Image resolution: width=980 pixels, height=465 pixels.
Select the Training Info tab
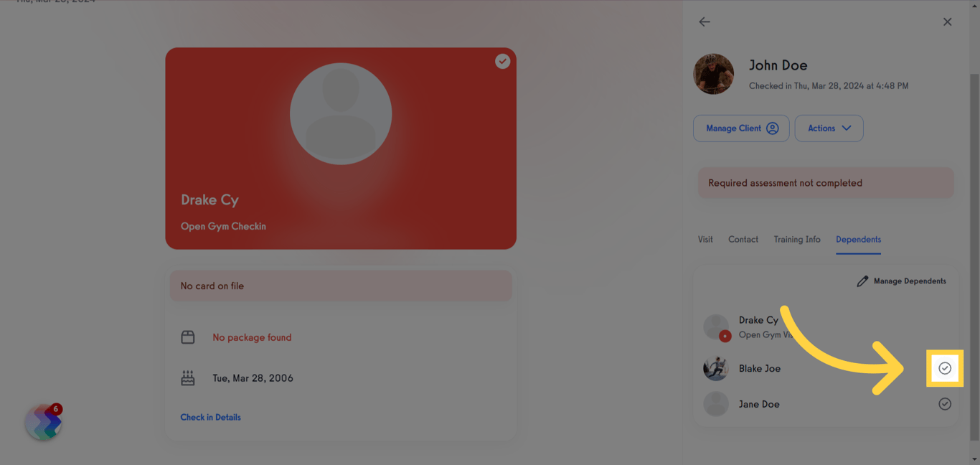point(796,239)
